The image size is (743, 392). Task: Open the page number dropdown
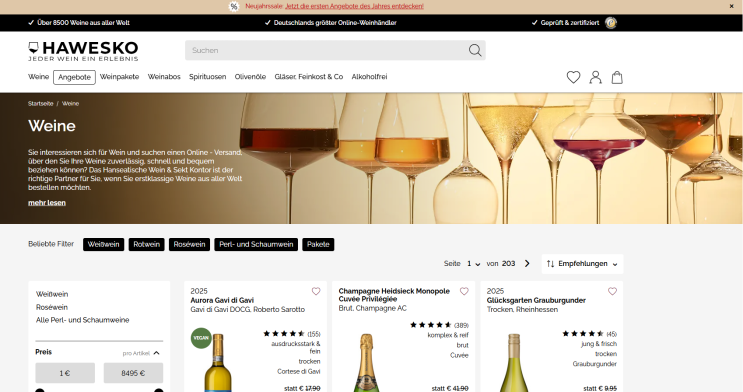tap(473, 264)
